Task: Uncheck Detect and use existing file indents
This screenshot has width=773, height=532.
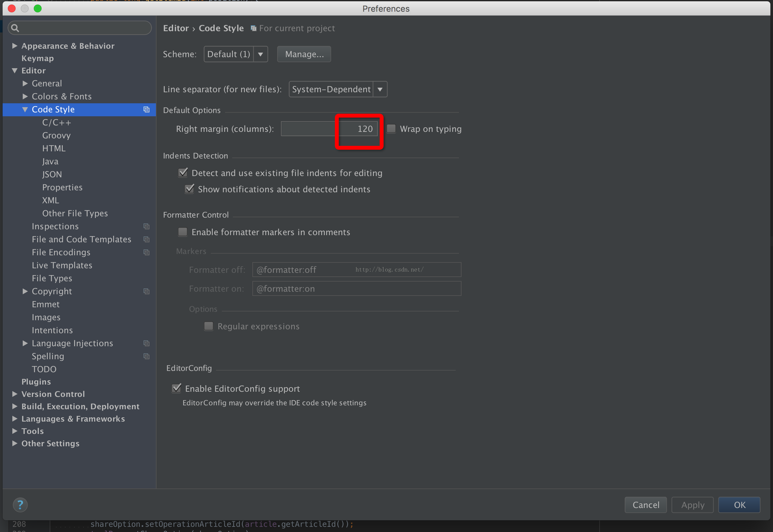Action: 183,173
